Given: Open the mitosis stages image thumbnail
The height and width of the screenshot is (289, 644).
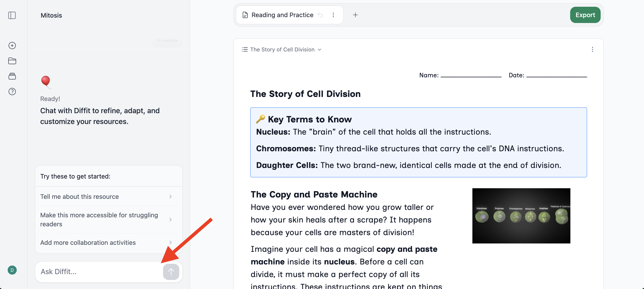Looking at the screenshot, I should 521,216.
